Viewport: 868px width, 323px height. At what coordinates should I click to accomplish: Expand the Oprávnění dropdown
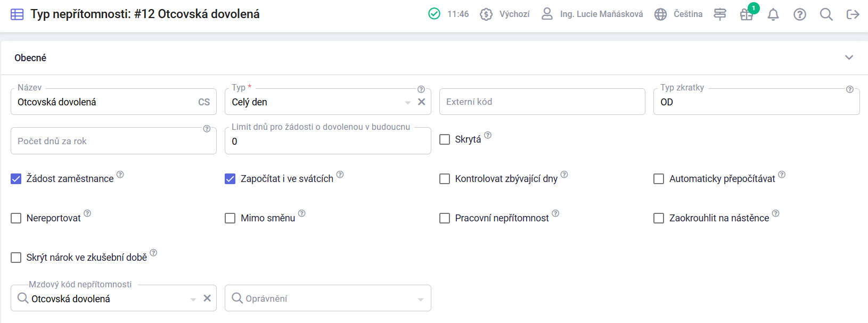pyautogui.click(x=421, y=299)
